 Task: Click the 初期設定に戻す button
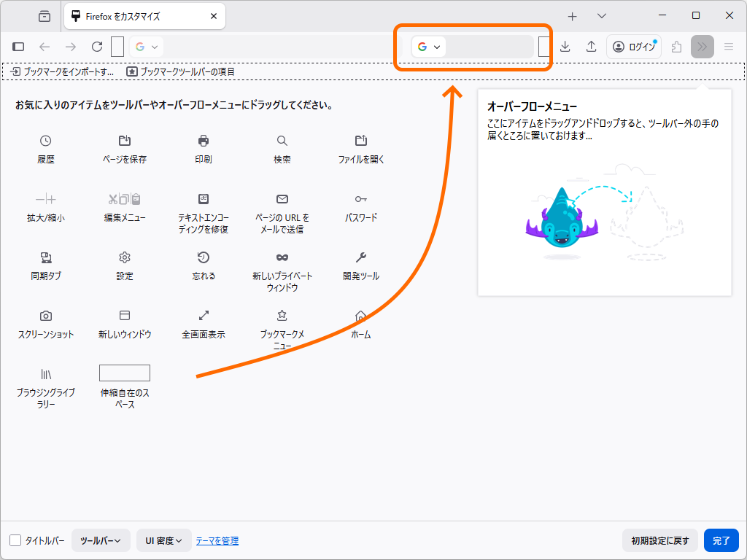coord(659,540)
